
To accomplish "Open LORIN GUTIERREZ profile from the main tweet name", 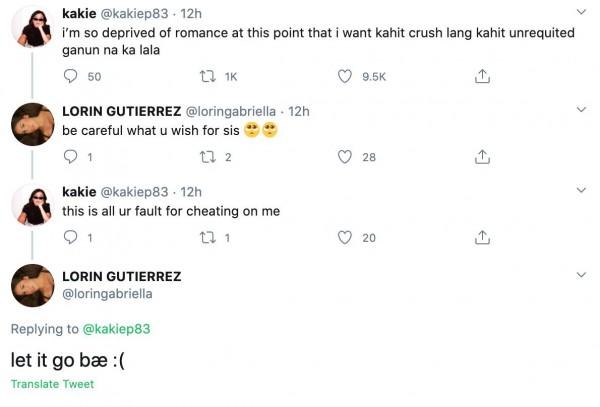I will pos(121,276).
